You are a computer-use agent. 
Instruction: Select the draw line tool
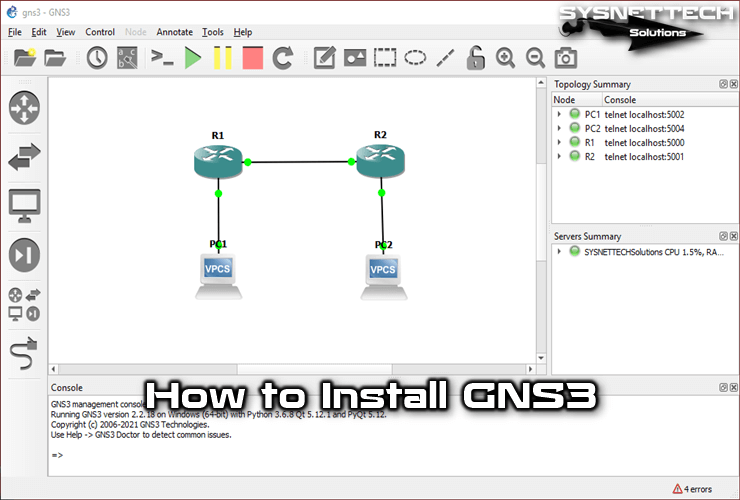(x=446, y=58)
